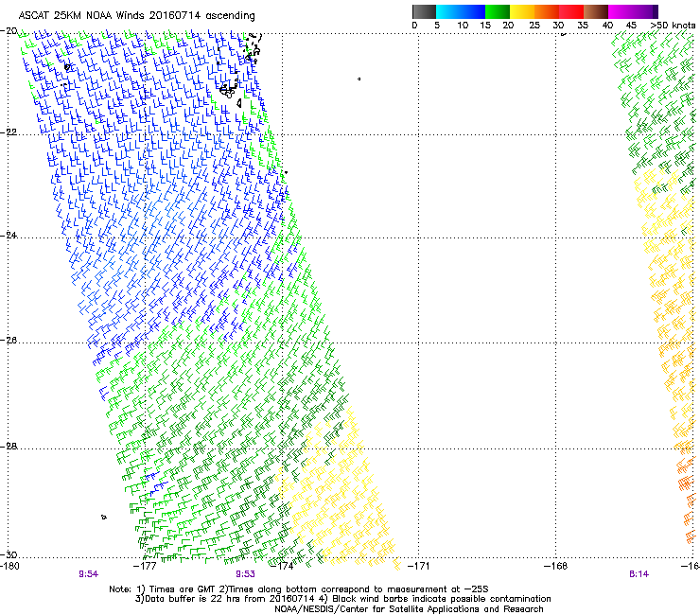Click the dark purple 45-50 knots color bar segment
Viewport: 700px width, 615px height.
pyautogui.click(x=645, y=11)
